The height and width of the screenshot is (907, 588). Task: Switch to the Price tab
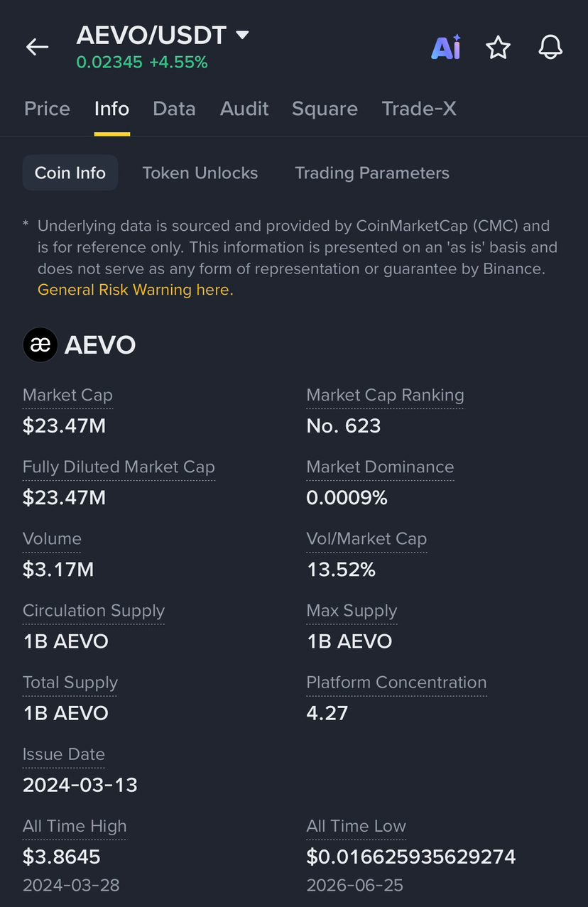coord(47,109)
